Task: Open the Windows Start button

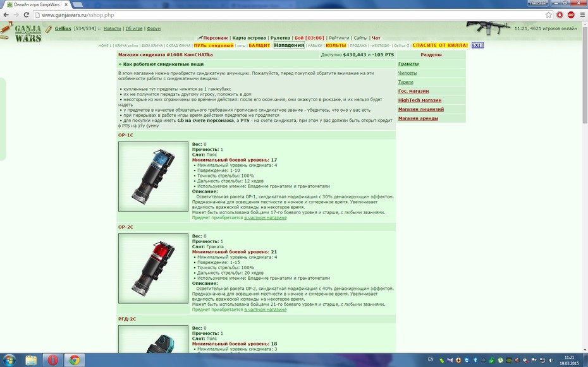Action: point(9,360)
